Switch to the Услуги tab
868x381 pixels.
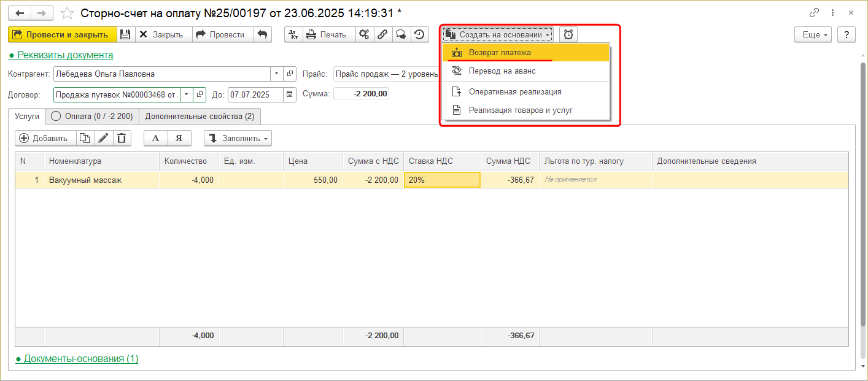pyautogui.click(x=27, y=116)
